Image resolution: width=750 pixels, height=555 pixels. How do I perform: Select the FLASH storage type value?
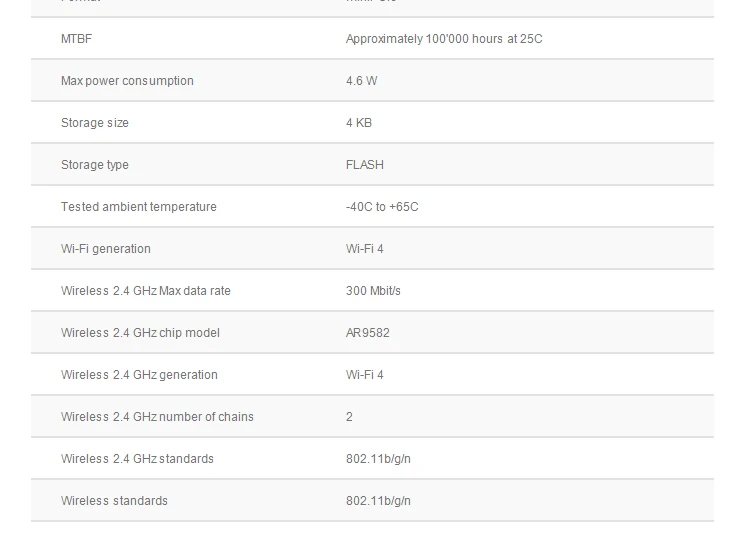pos(365,165)
